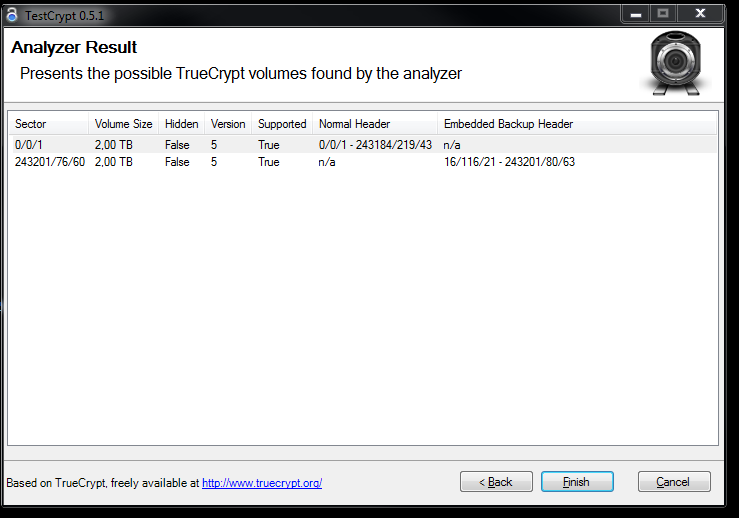Click the Embedded Backup Header column header
739x518 pixels.
click(x=577, y=124)
